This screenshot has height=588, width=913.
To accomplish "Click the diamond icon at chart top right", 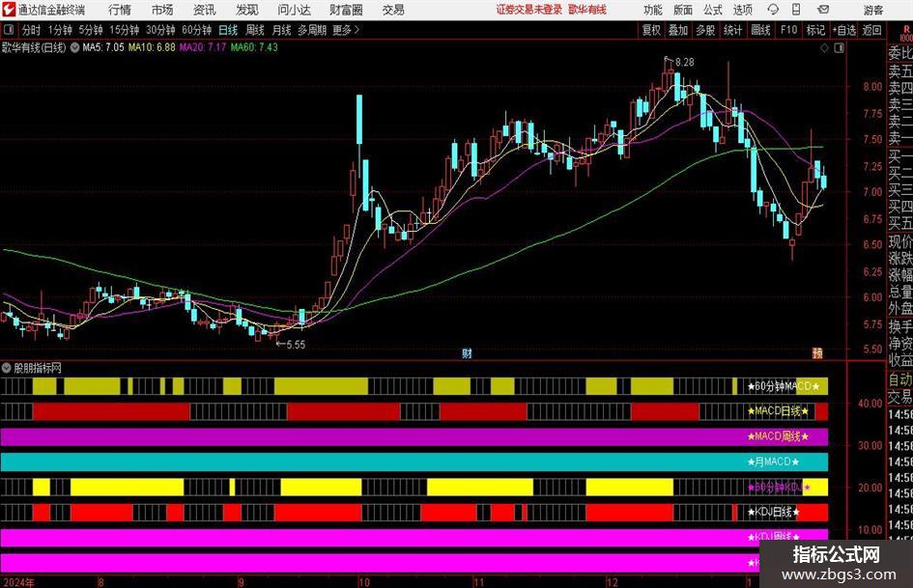I will point(824,48).
